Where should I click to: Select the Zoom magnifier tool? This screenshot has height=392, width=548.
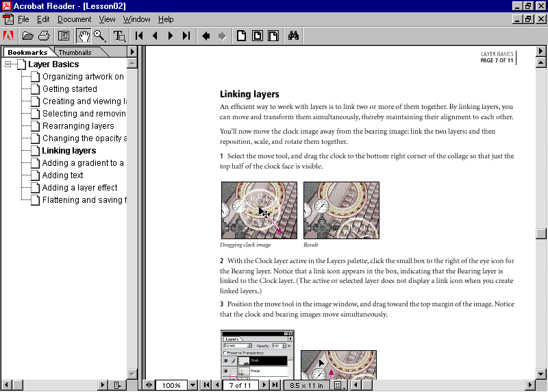99,36
